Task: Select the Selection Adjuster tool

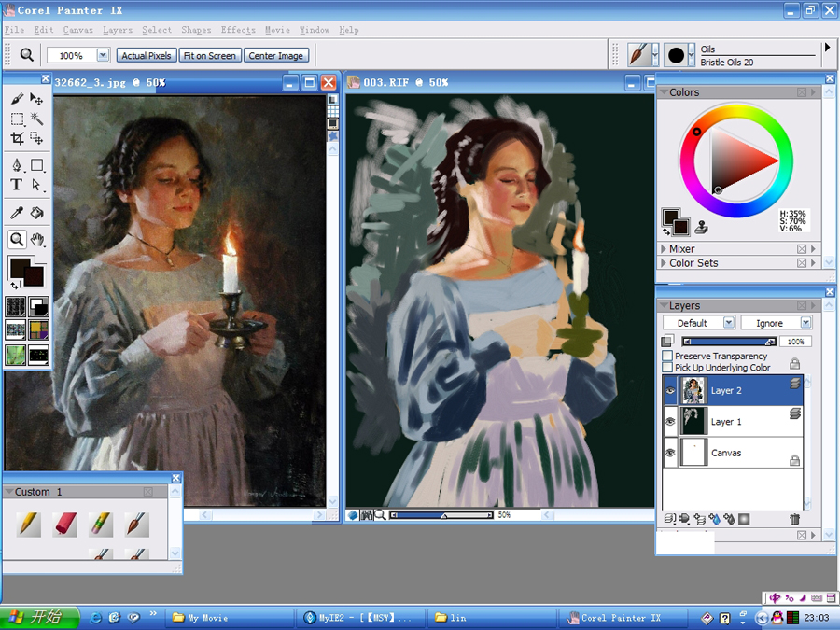Action: (x=36, y=139)
